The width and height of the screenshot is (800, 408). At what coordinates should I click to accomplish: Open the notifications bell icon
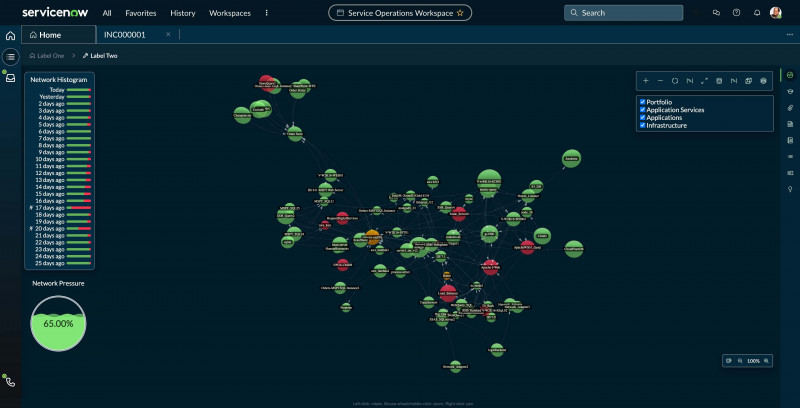757,13
